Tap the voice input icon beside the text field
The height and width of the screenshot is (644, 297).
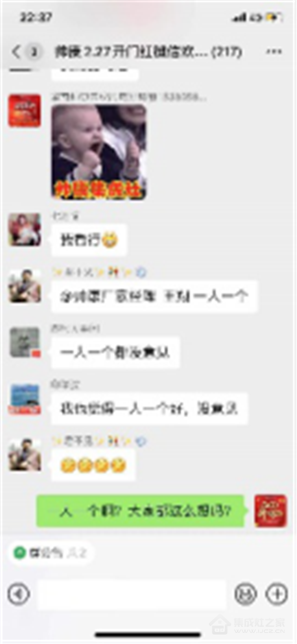(19, 594)
